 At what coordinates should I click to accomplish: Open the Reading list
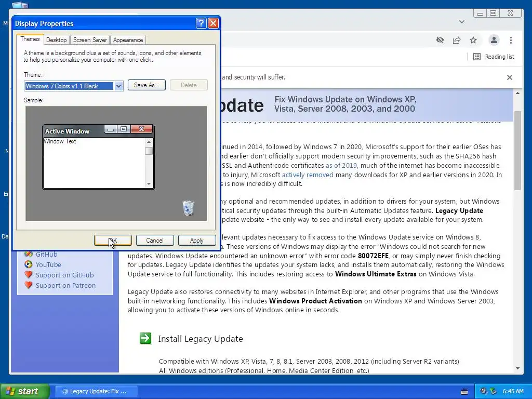tap(494, 57)
